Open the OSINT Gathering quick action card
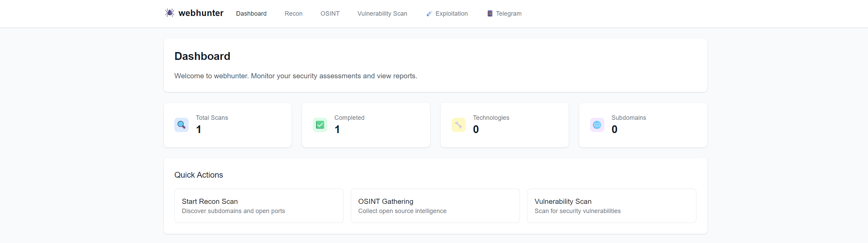 tap(435, 206)
